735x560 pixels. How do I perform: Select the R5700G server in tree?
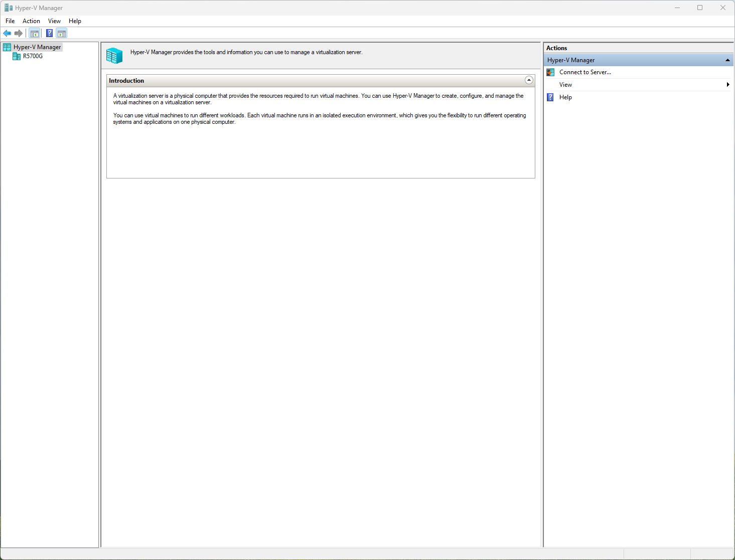pos(33,56)
